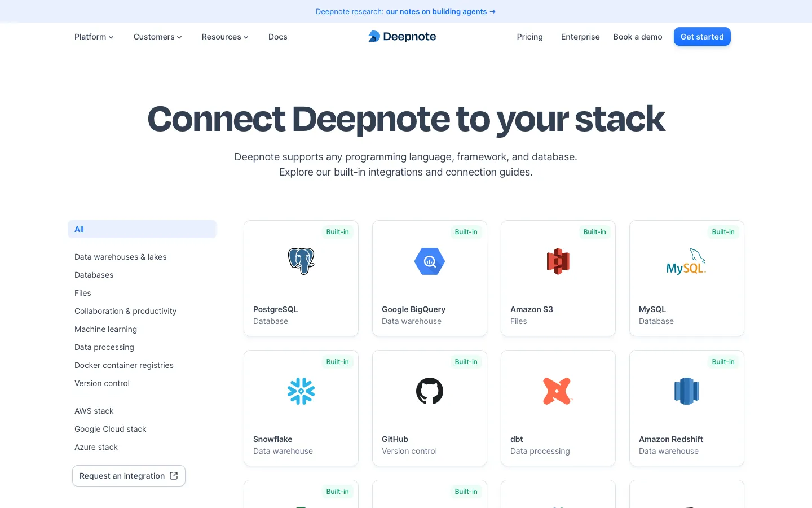Expand the Customers dropdown

tap(158, 37)
